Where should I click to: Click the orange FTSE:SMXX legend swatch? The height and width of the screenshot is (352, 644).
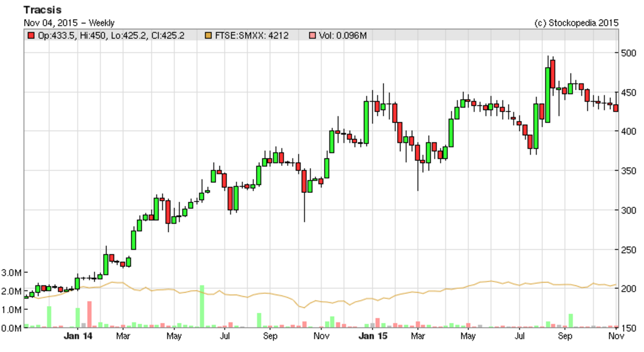coord(208,36)
